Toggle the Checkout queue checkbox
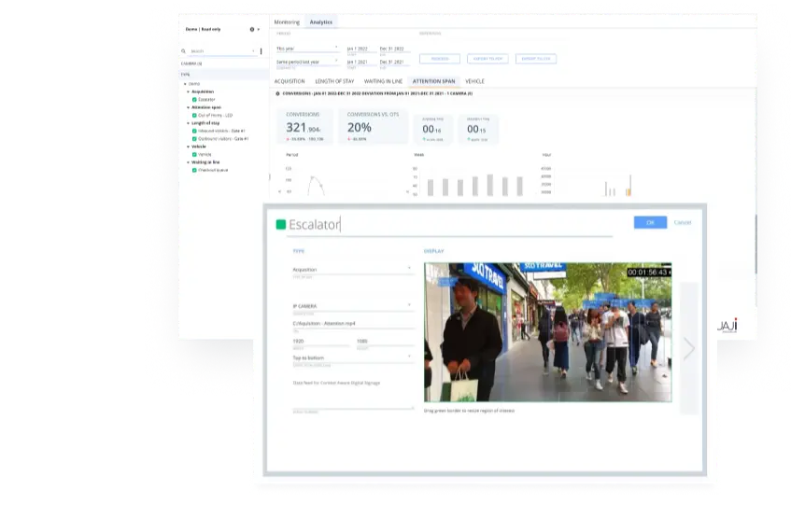Viewport: 791px width, 532px height. [194, 170]
